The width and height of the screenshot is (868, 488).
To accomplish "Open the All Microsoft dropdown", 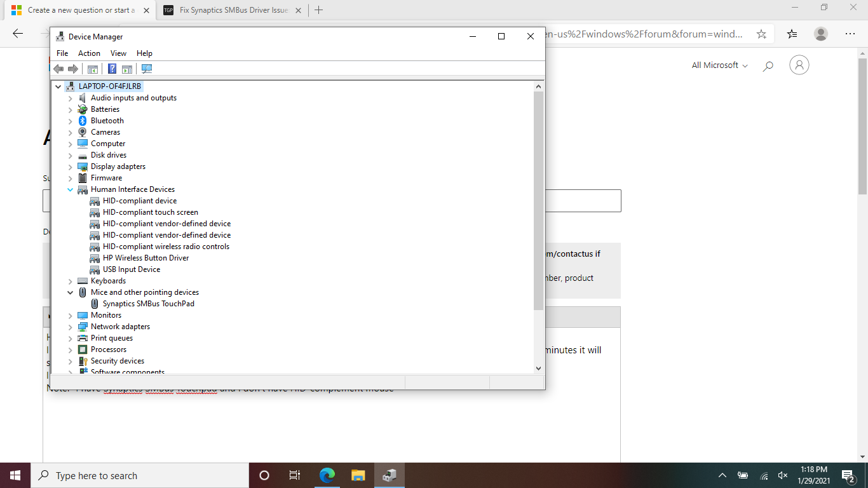I will 719,65.
